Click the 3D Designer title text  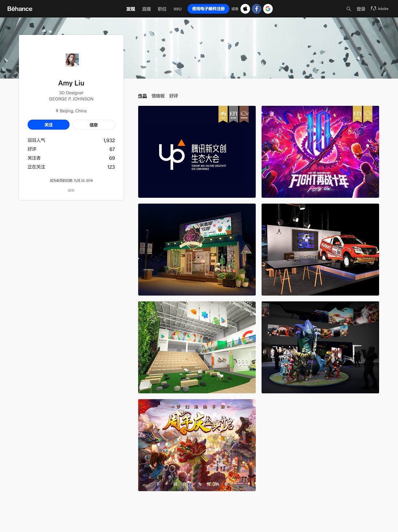(x=71, y=93)
